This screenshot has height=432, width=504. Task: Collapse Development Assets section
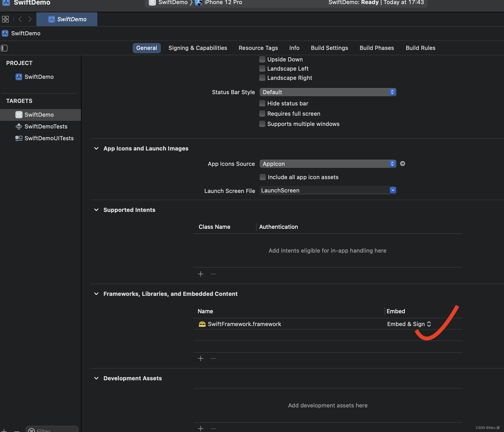[96, 378]
